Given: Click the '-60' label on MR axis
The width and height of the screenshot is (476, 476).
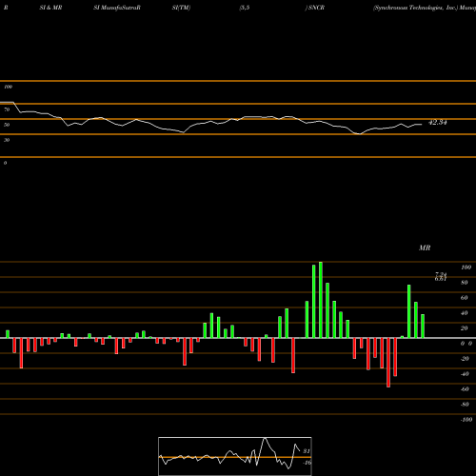Looking at the screenshot, I should tap(465, 389).
